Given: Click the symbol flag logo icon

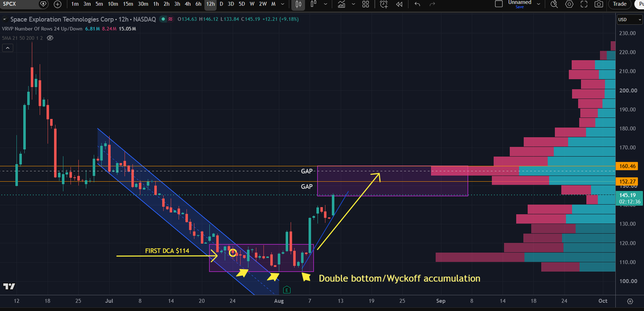Looking at the screenshot, I should point(5,19).
